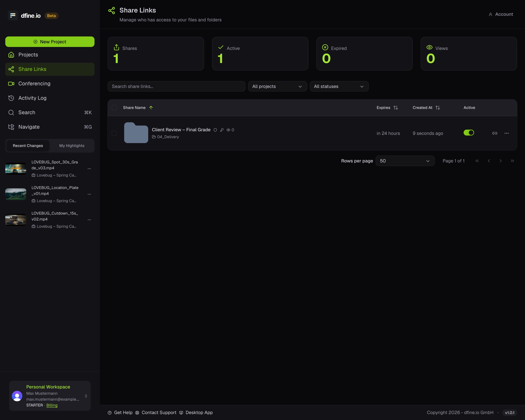This screenshot has height=420, width=525.
Task: Switch to My Highlights tab
Action: click(72, 146)
